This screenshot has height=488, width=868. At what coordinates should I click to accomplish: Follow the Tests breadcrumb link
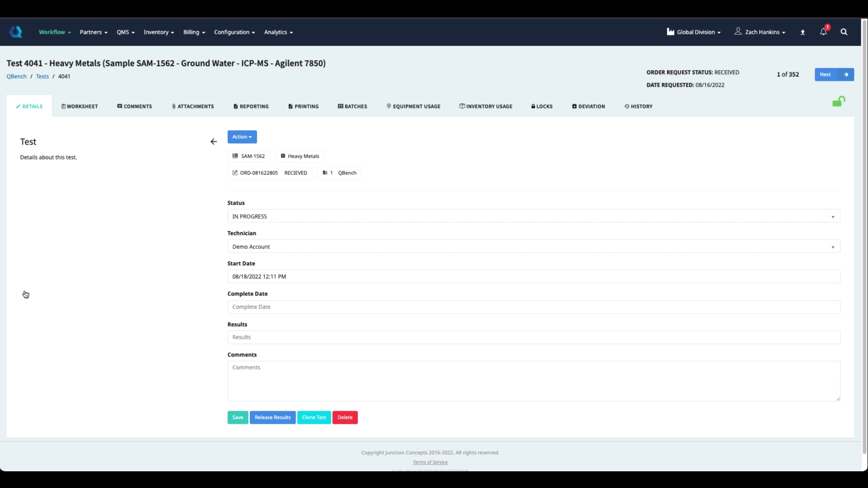[x=42, y=76]
